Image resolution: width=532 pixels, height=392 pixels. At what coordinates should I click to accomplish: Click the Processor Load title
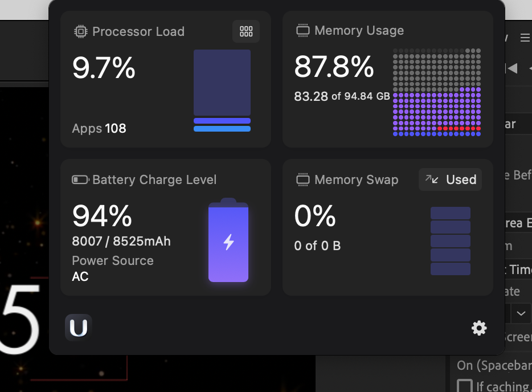pyautogui.click(x=138, y=31)
